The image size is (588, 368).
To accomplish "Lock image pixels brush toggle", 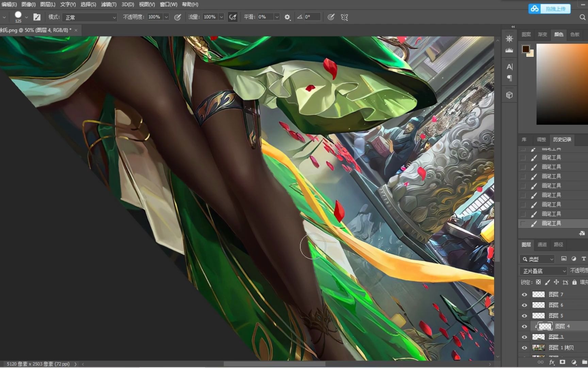I will click(x=547, y=282).
